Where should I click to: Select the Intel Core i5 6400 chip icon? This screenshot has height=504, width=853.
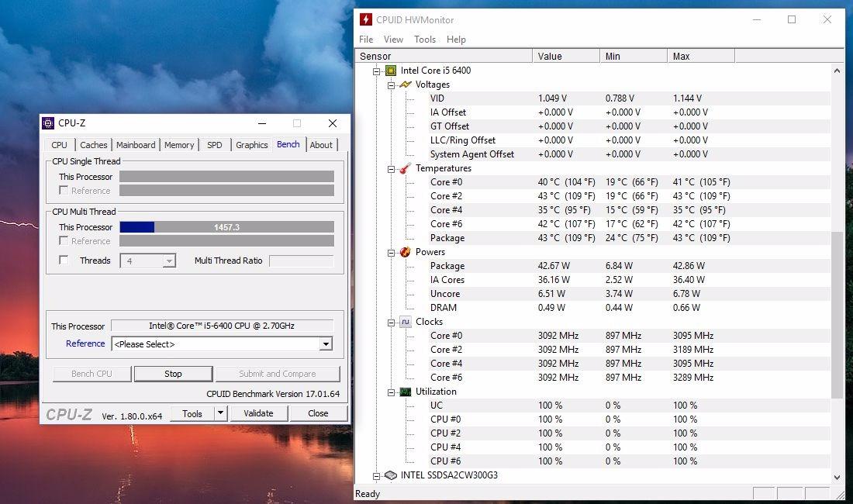(x=391, y=71)
